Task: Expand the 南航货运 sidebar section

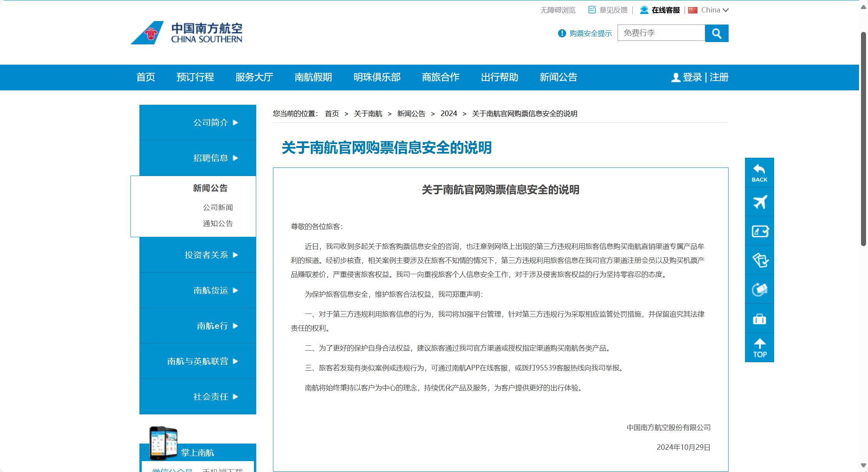Action: tap(215, 291)
